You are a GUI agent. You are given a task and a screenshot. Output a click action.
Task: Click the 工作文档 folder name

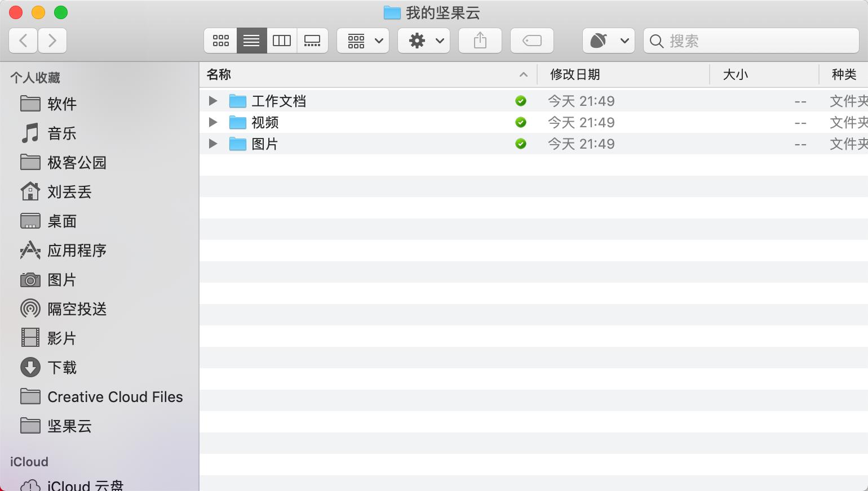point(279,101)
